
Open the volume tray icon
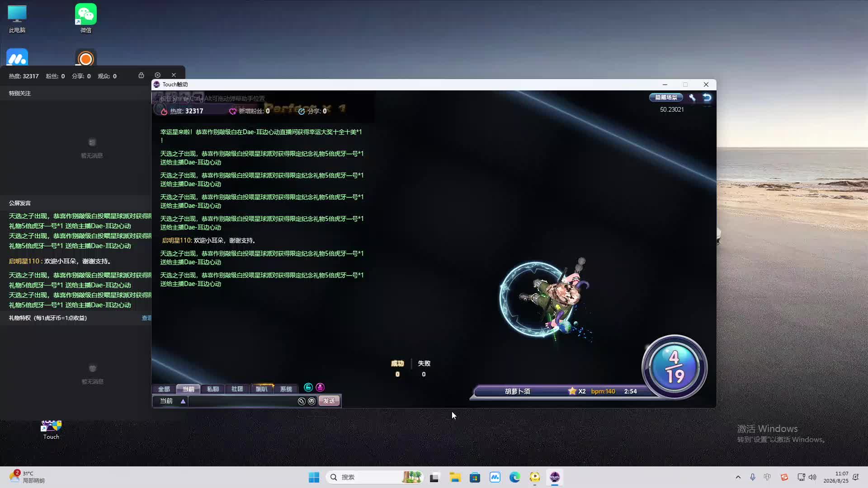812,477
